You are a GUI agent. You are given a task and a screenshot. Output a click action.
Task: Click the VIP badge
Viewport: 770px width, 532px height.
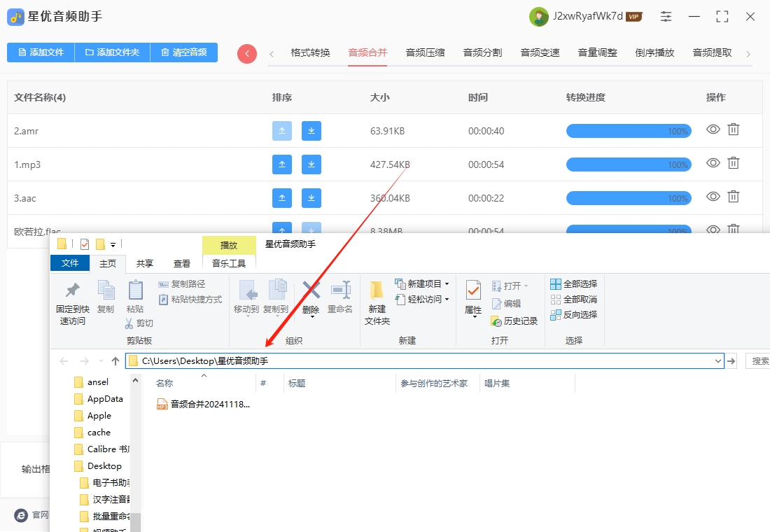(x=634, y=17)
